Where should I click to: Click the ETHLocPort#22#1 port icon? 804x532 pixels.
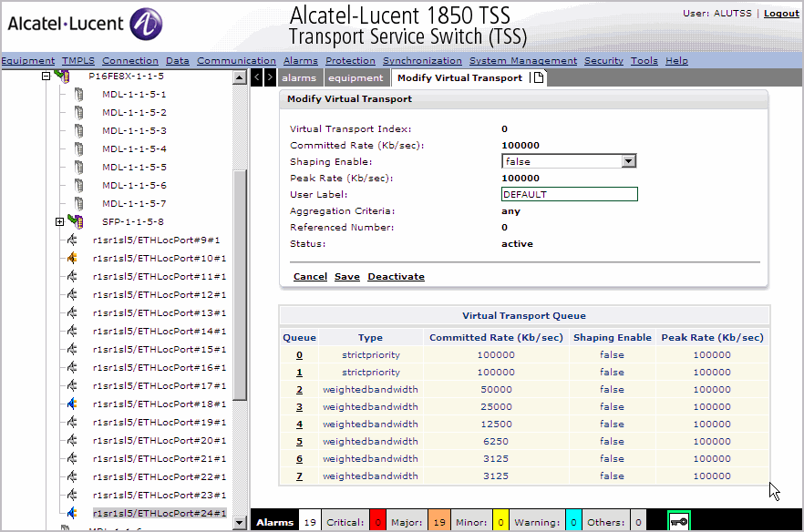72,476
